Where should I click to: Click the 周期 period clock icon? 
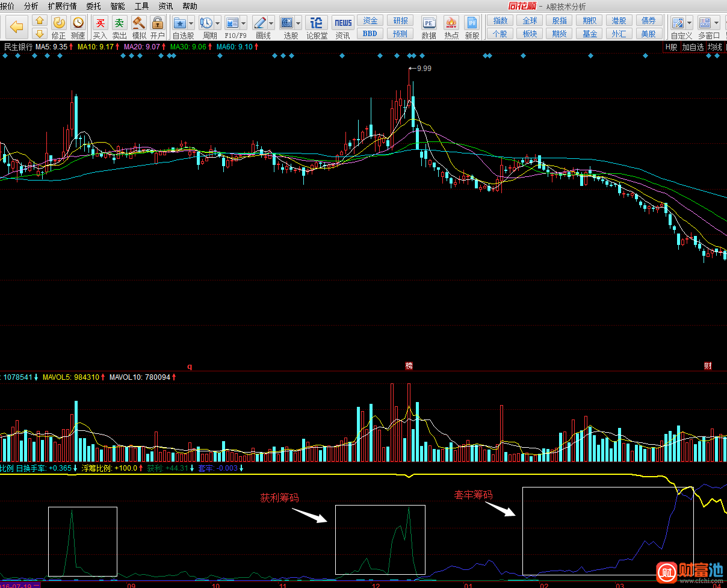tap(206, 23)
